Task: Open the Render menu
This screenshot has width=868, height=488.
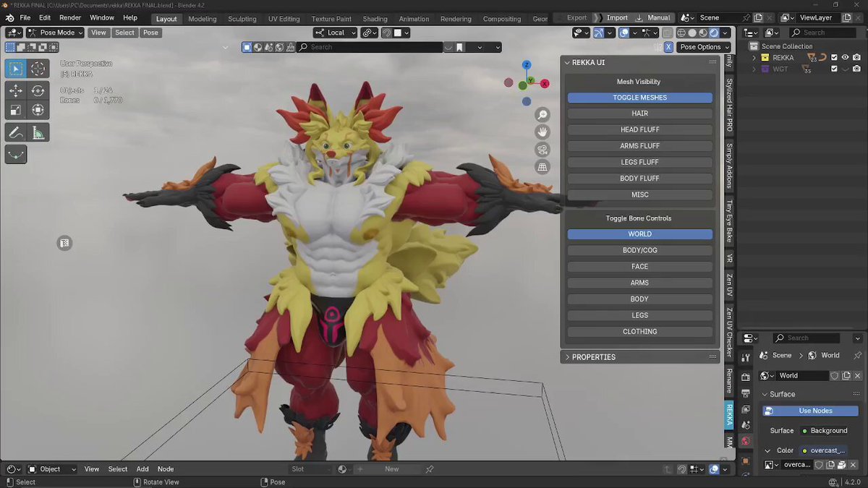Action: [x=70, y=17]
